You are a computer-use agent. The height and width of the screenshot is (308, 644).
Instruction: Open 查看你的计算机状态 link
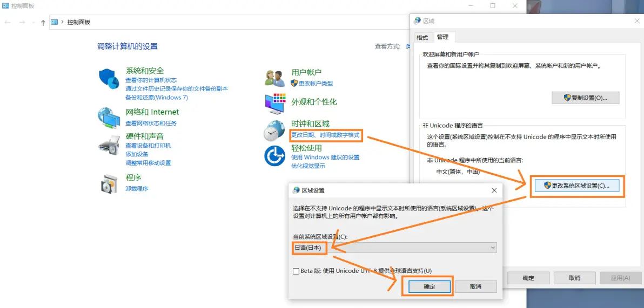tap(151, 80)
